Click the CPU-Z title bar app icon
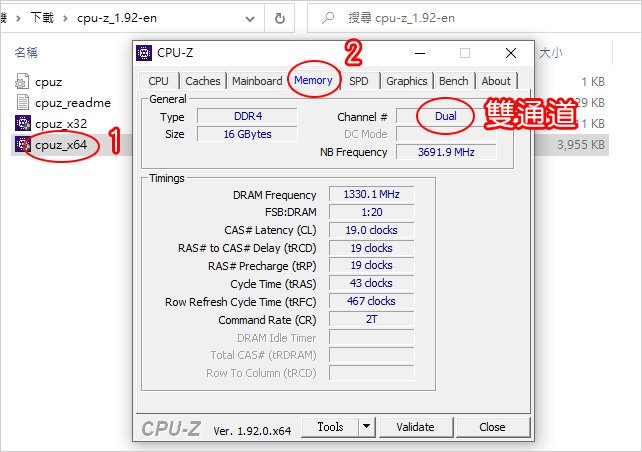642x452 pixels. click(x=144, y=53)
